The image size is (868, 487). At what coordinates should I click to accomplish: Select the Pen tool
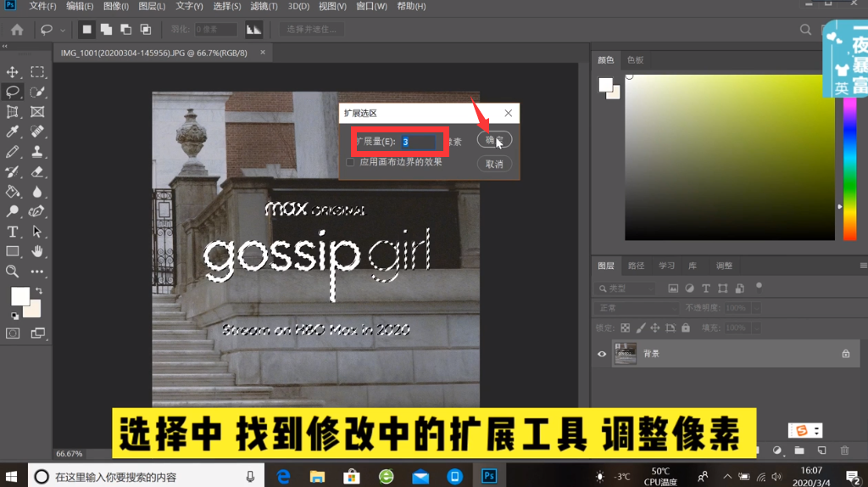(x=37, y=211)
